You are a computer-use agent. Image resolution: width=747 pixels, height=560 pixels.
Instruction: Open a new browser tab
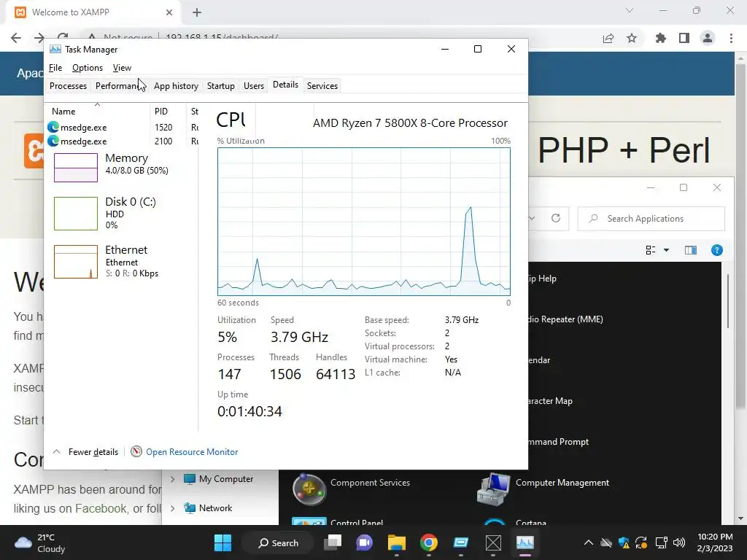pos(197,12)
